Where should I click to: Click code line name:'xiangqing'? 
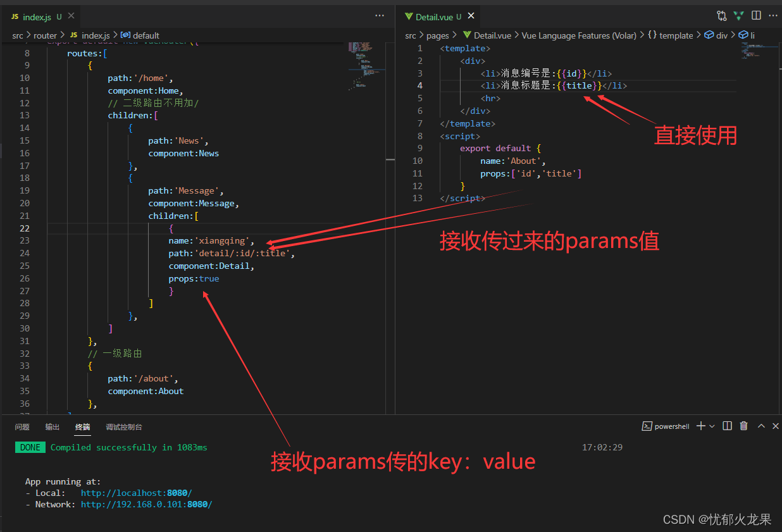point(211,240)
